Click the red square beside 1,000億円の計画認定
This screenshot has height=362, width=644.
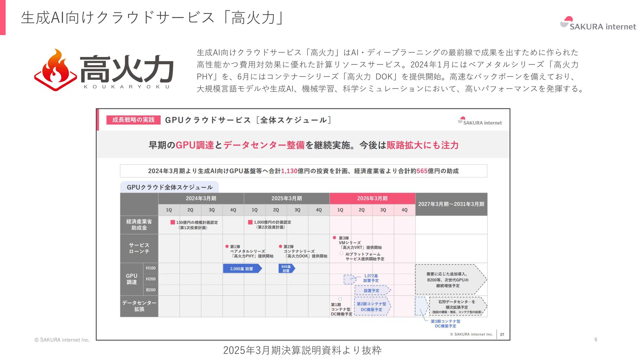pyautogui.click(x=250, y=222)
